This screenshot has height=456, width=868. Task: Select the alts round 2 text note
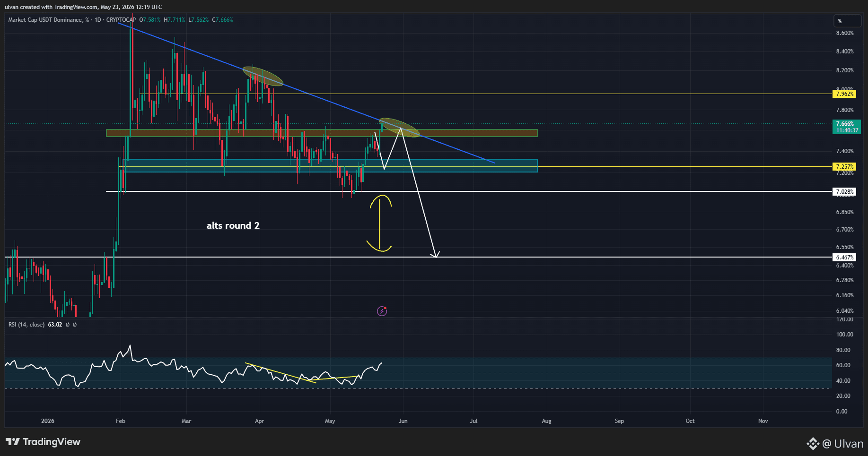click(233, 226)
